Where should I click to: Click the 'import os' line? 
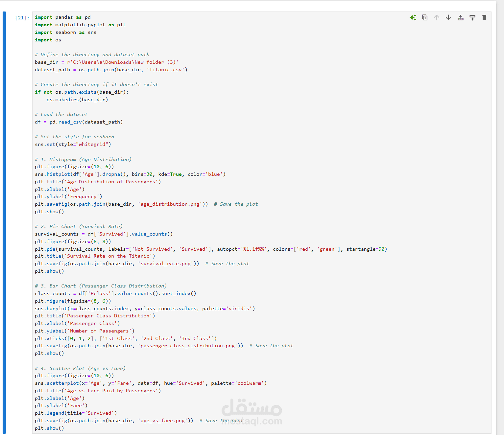48,40
